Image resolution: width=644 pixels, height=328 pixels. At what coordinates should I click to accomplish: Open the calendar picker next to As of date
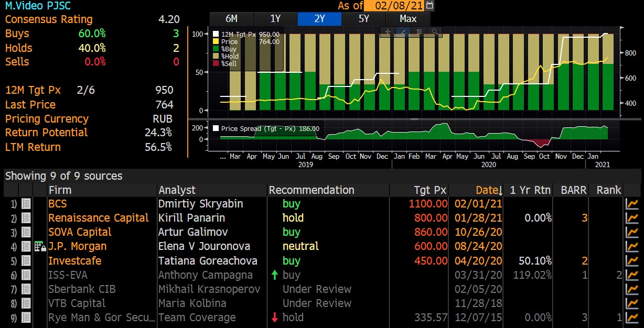(430, 6)
